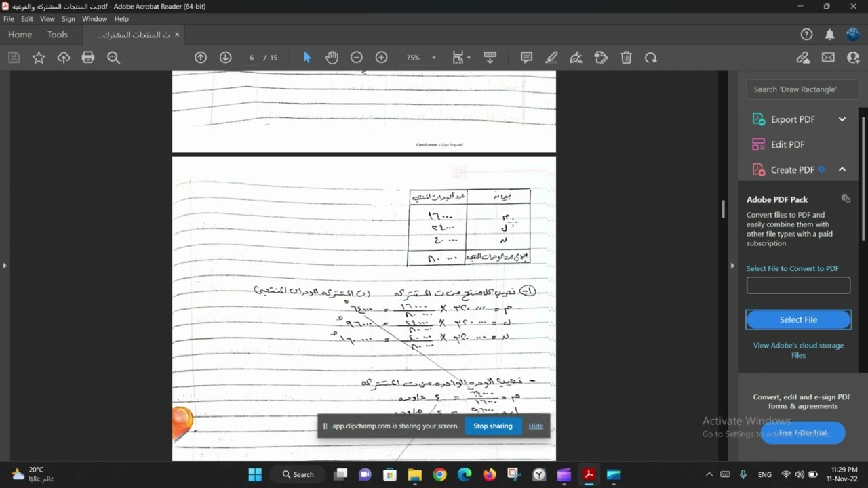Open the share with others icon
The height and width of the screenshot is (488, 868).
click(853, 58)
